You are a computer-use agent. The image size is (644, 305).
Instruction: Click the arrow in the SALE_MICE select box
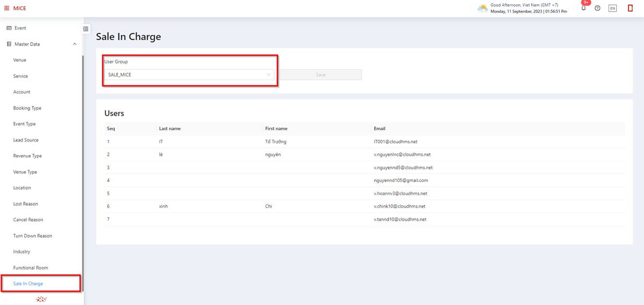[268, 75]
